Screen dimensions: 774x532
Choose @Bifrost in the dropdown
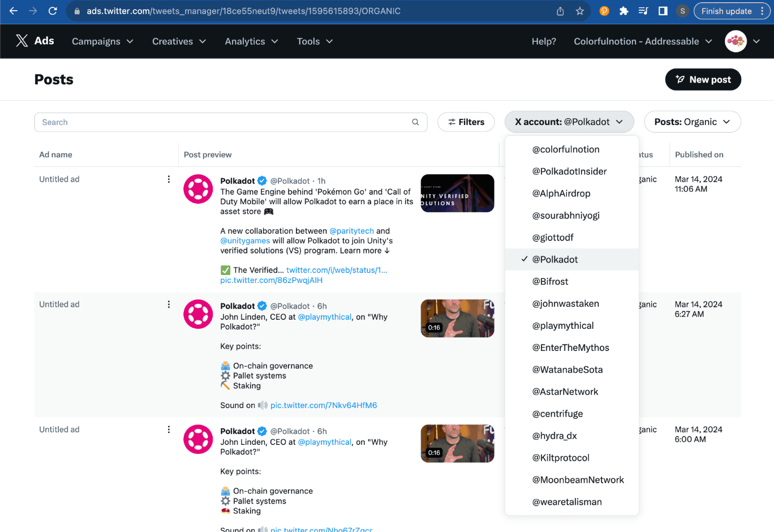(x=572, y=282)
